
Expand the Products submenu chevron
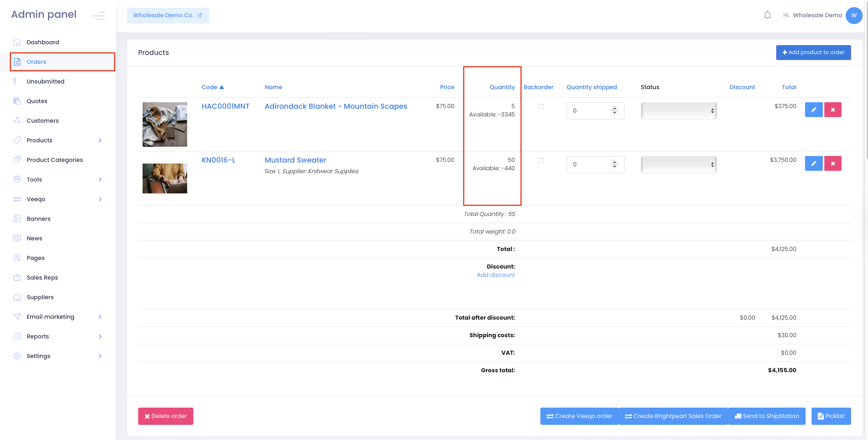100,141
